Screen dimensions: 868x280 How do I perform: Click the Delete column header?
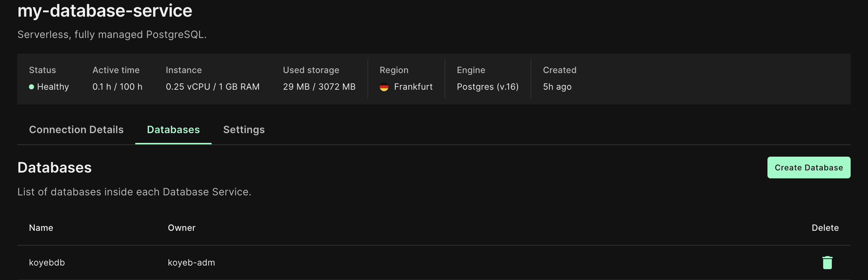pyautogui.click(x=825, y=228)
